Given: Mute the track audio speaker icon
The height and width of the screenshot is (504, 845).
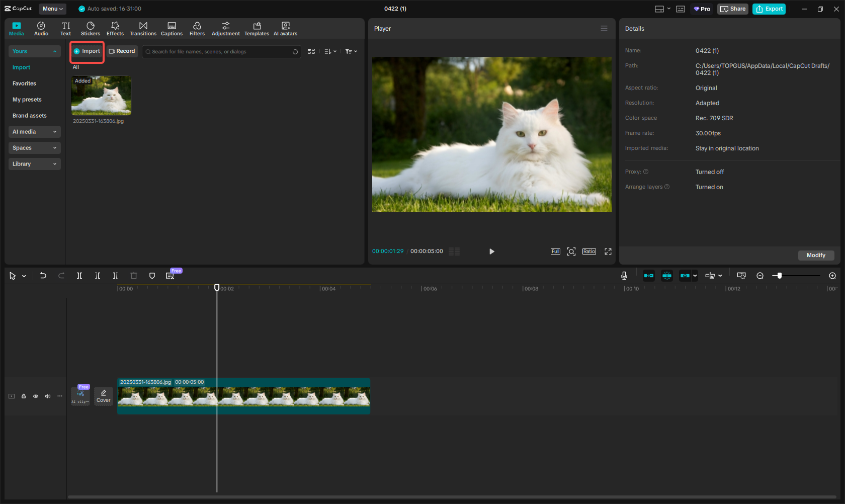Looking at the screenshot, I should pyautogui.click(x=48, y=396).
